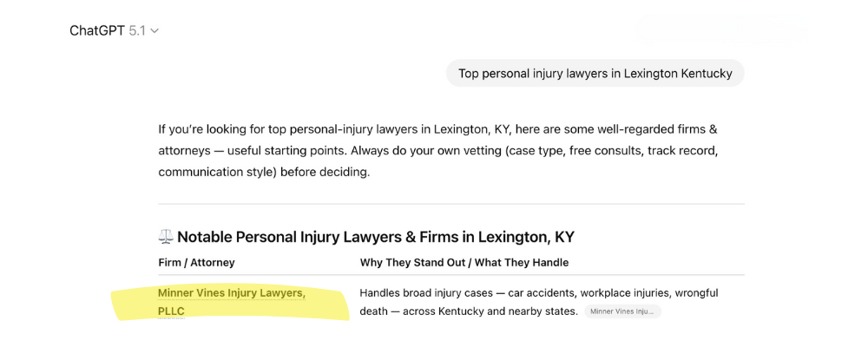Click the "ChatGPT" title text

pos(96,30)
